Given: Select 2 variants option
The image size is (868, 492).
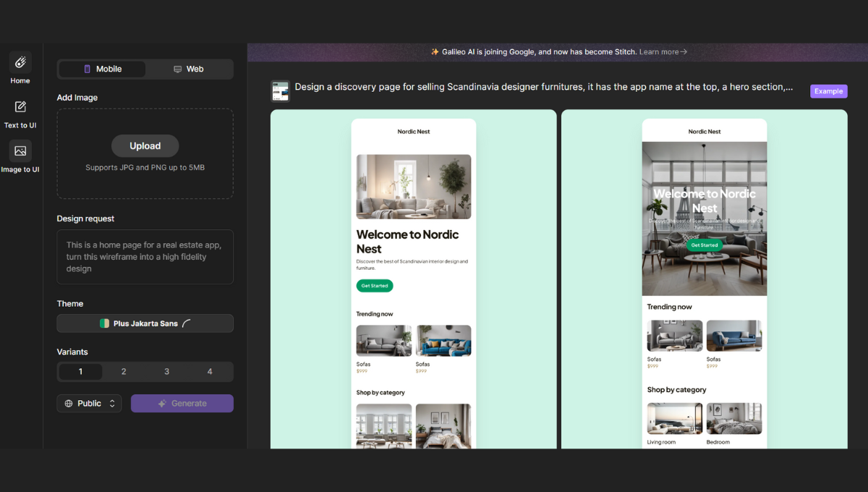Looking at the screenshot, I should 124,372.
